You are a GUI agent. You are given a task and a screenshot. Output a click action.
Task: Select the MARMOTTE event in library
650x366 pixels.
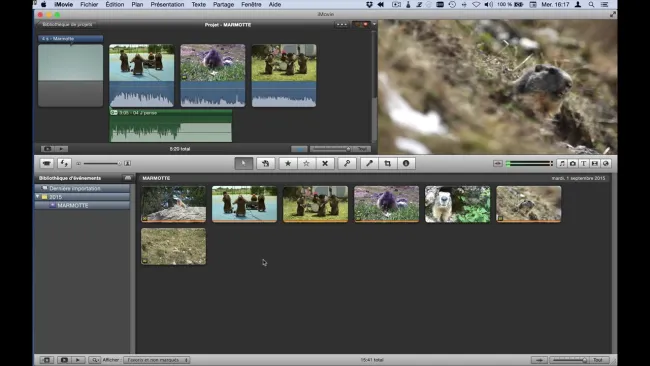82,205
